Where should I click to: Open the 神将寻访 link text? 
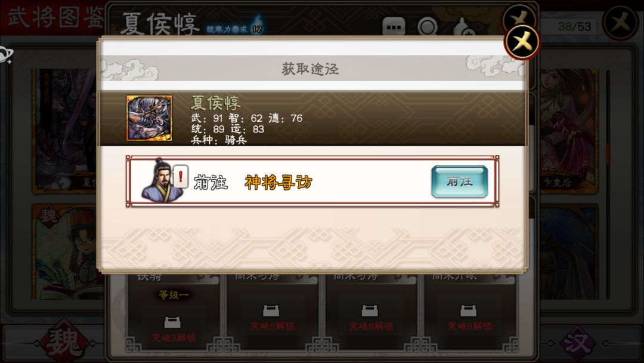278,182
